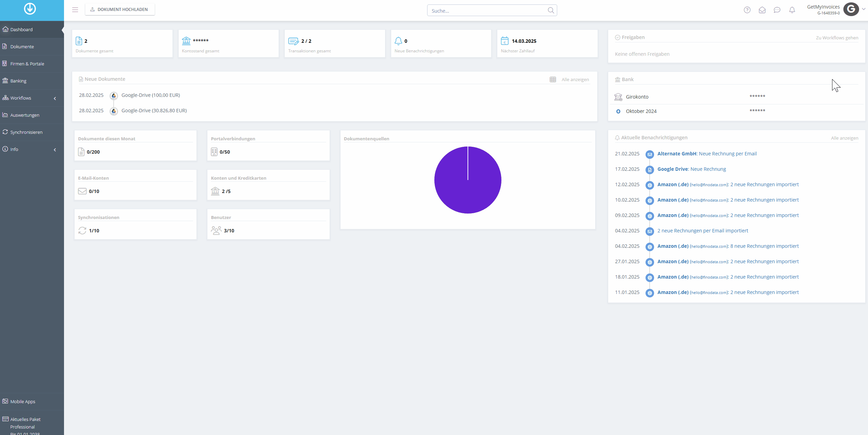The image size is (868, 435).
Task: Open Alternate GmbH Neue Rechnung per Email notification
Action: coord(707,154)
